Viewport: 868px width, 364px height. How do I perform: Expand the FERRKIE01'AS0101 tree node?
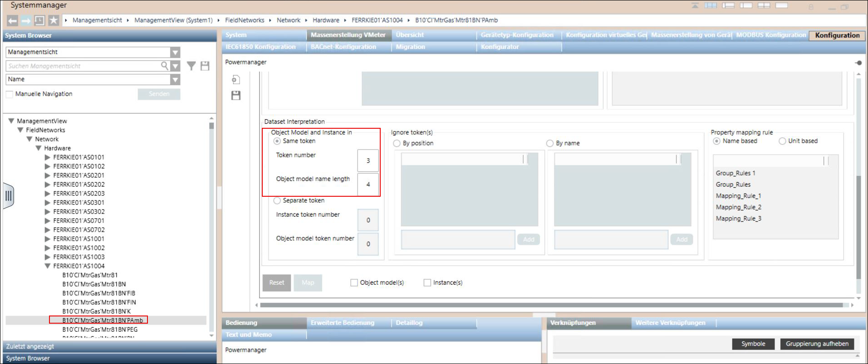[48, 157]
